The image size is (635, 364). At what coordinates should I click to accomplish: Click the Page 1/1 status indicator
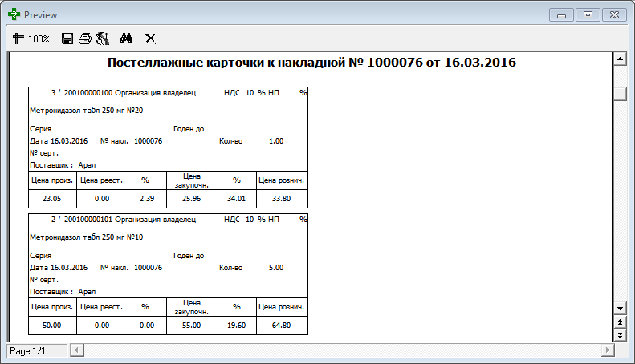[x=35, y=351]
